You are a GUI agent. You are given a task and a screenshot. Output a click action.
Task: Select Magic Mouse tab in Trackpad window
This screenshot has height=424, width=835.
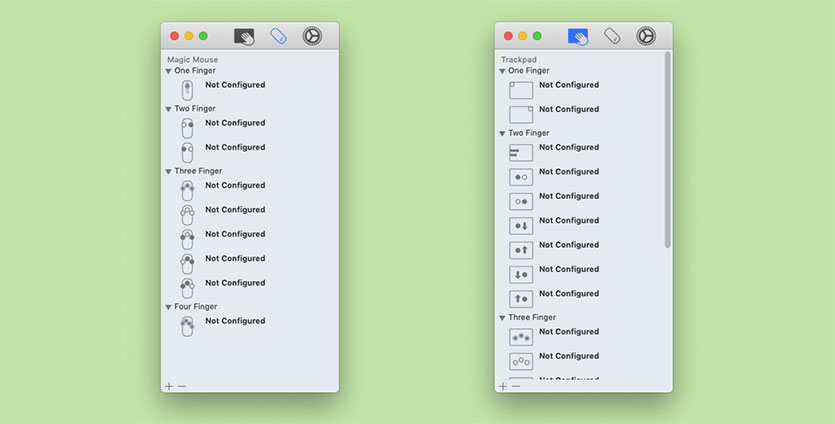click(x=612, y=36)
